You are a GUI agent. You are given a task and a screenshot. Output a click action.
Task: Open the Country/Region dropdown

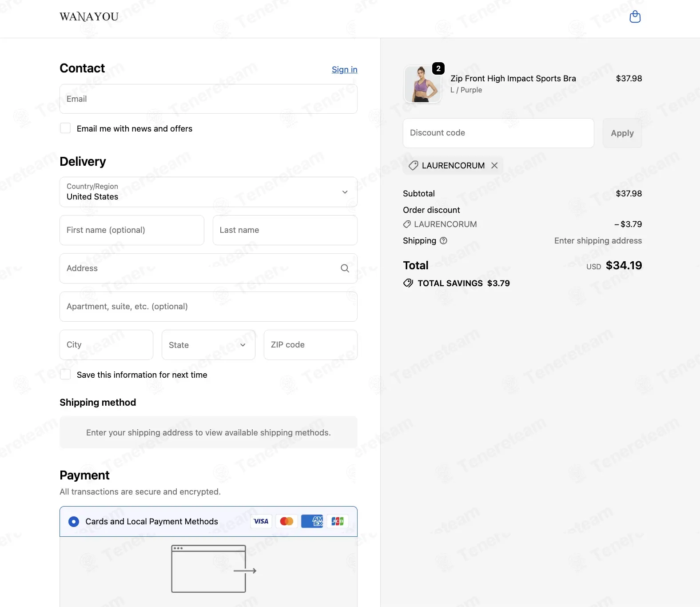(x=208, y=192)
